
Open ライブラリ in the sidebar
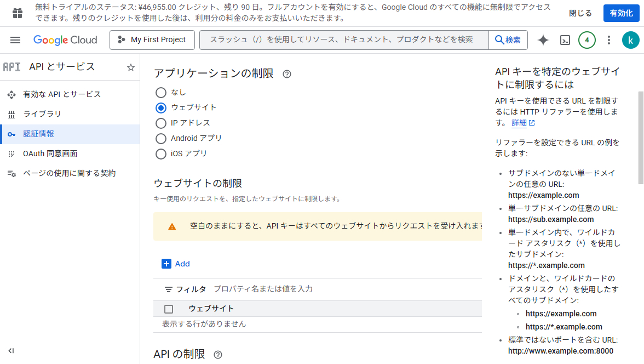pos(42,114)
